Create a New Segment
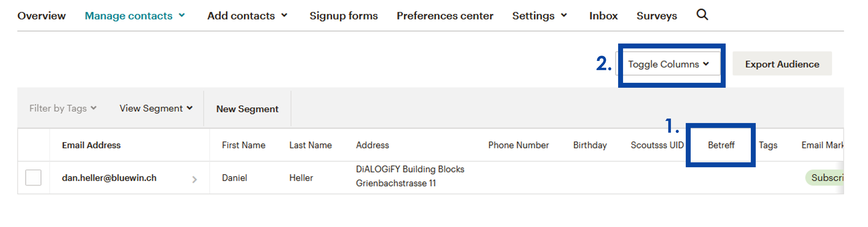Screen dimensions: 868x227 (x=247, y=109)
